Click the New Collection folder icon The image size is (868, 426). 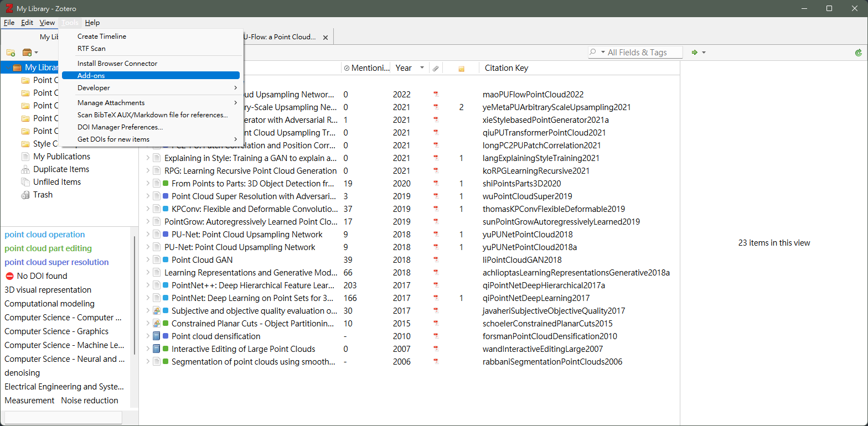11,53
